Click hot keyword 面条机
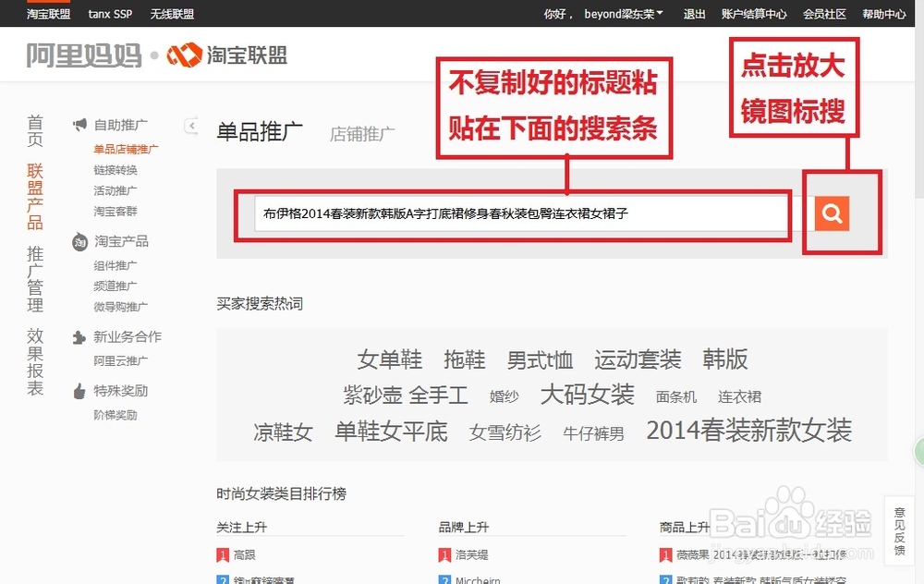 [676, 397]
